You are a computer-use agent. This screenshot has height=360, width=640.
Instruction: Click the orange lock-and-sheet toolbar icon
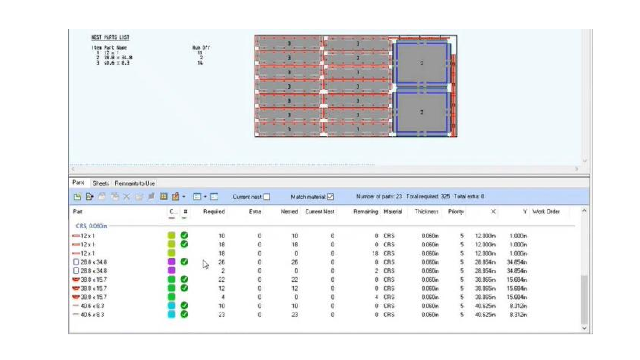coord(176,197)
